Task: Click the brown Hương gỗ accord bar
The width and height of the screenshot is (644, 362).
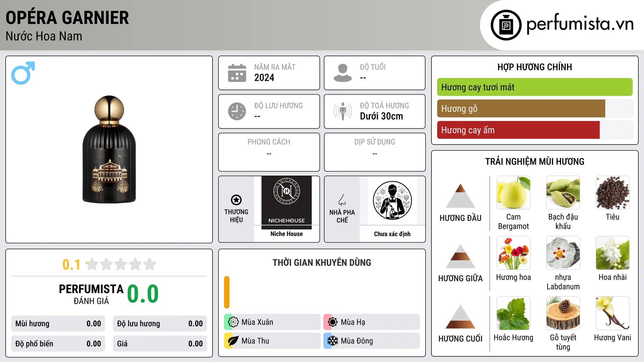Action: (x=521, y=108)
